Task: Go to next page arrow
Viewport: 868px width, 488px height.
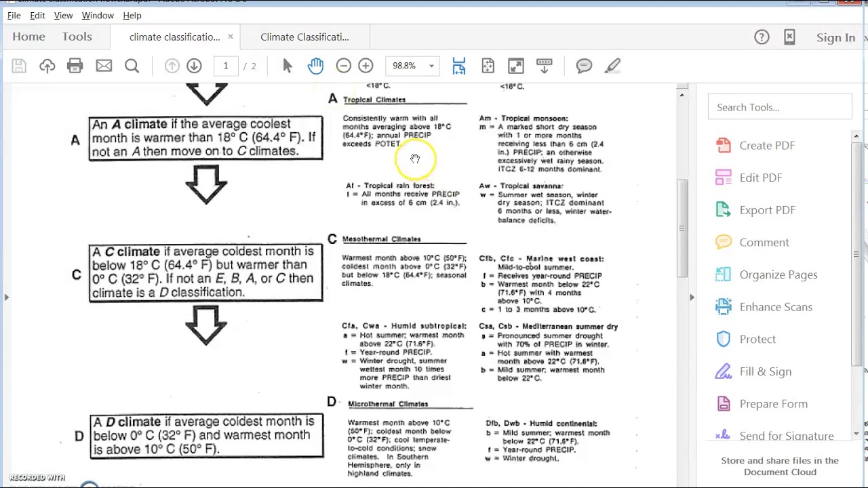Action: pos(194,66)
